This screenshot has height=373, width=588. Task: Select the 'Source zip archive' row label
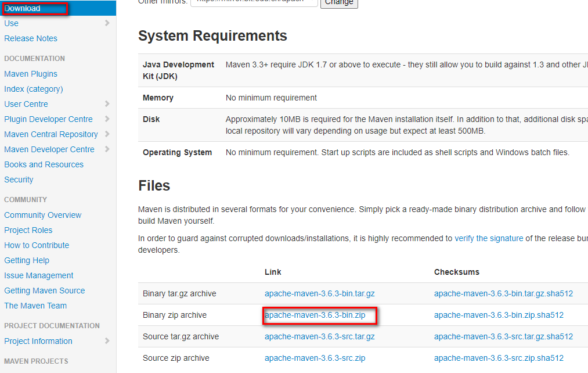click(176, 358)
